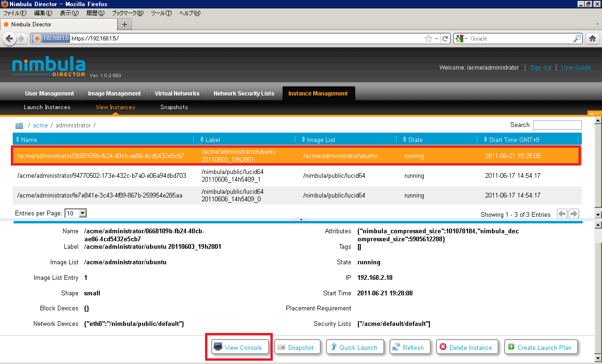
Task: Click the Sign out link
Action: [540, 68]
